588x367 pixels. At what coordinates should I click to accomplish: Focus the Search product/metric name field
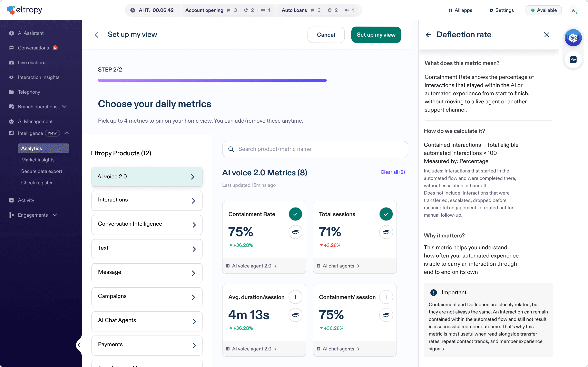[315, 149]
